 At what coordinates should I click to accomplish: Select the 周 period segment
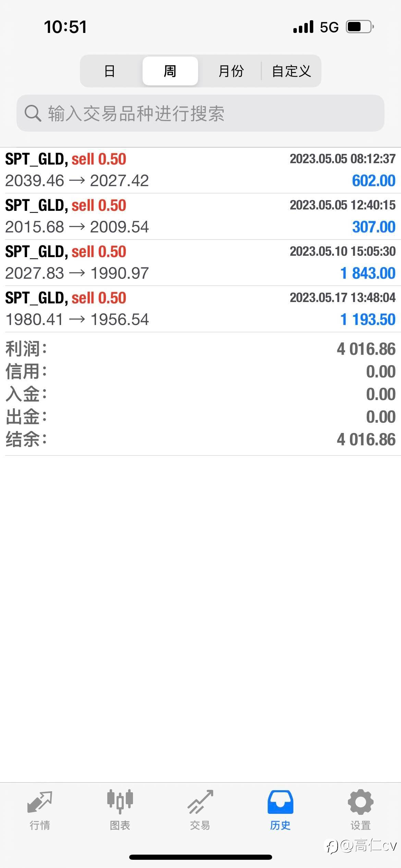pos(170,71)
